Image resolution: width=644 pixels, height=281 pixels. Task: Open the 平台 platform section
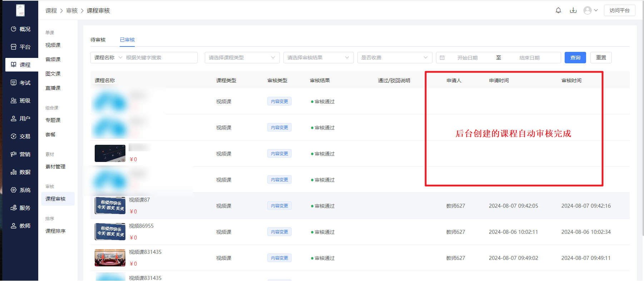[x=21, y=47]
